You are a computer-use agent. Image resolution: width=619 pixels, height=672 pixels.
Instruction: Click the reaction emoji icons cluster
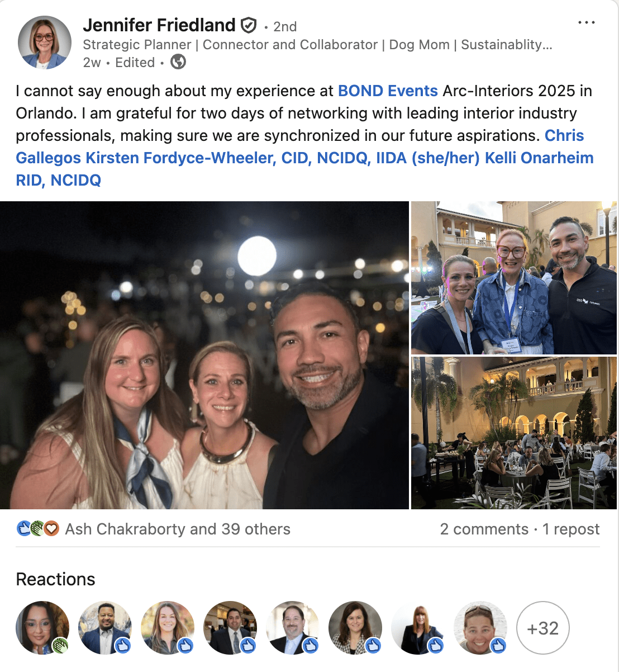click(37, 528)
